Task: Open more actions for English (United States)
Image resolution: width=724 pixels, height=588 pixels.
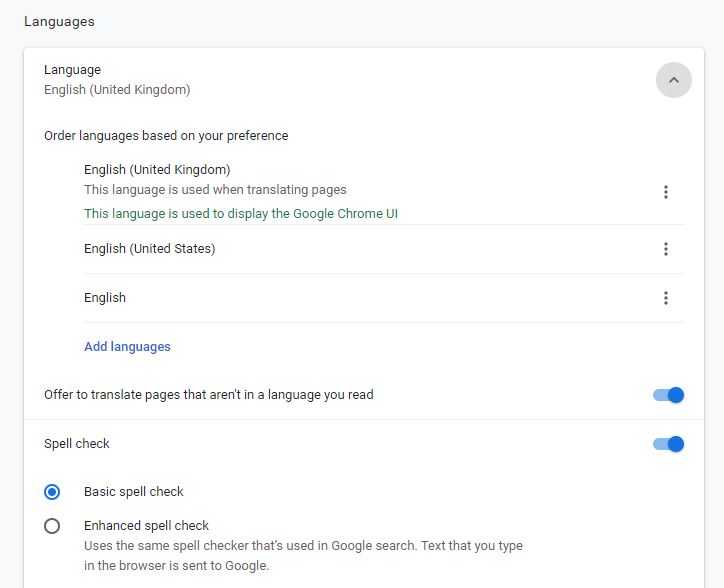Action: pyautogui.click(x=665, y=249)
